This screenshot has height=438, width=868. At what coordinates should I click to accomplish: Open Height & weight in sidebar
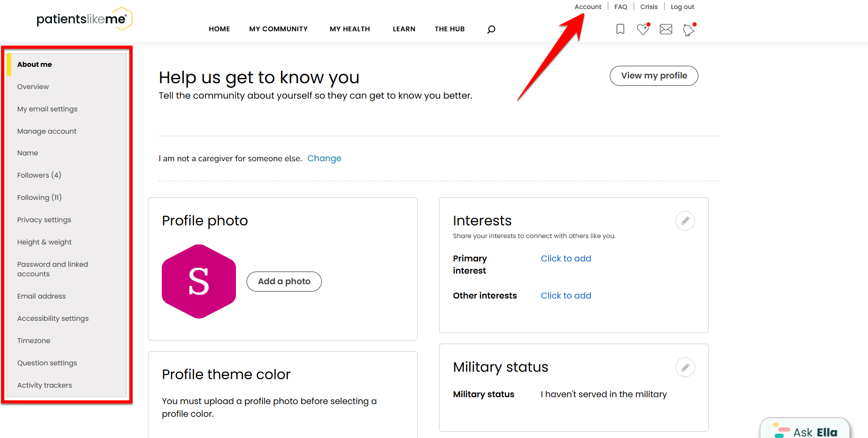point(45,242)
